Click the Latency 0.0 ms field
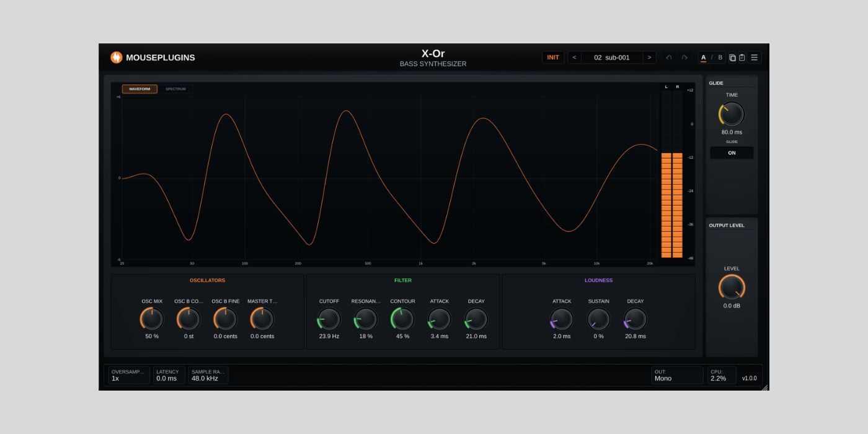 tap(169, 375)
